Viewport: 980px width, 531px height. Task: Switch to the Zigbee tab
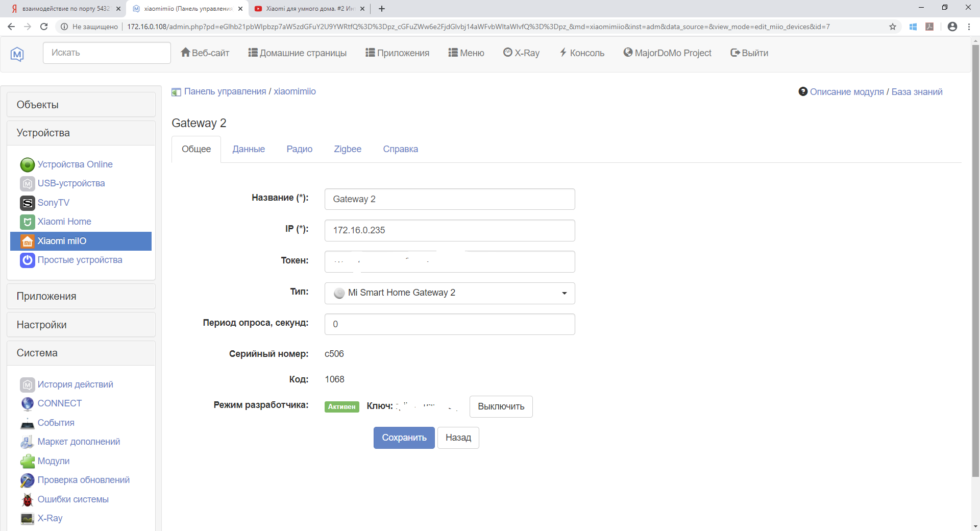(347, 149)
